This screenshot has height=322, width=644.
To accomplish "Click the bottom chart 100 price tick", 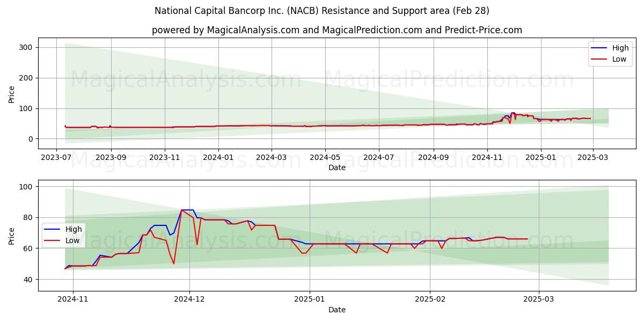I will 27,187.
